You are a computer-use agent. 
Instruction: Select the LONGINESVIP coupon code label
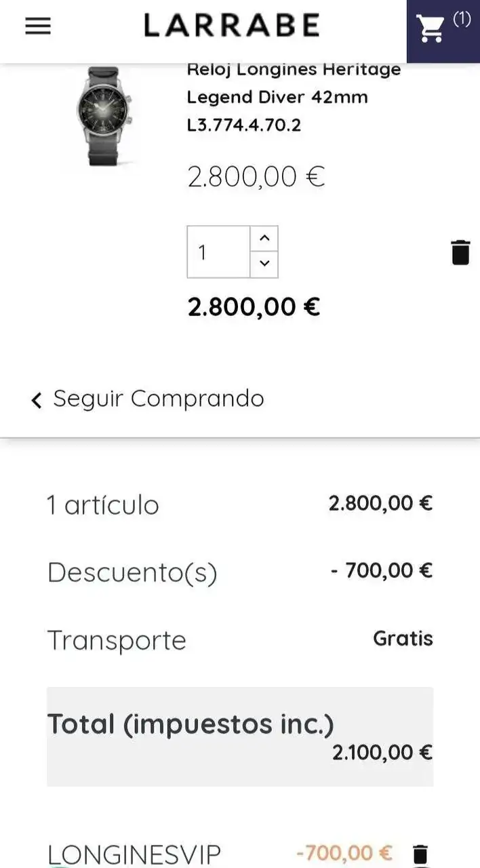tap(134, 854)
